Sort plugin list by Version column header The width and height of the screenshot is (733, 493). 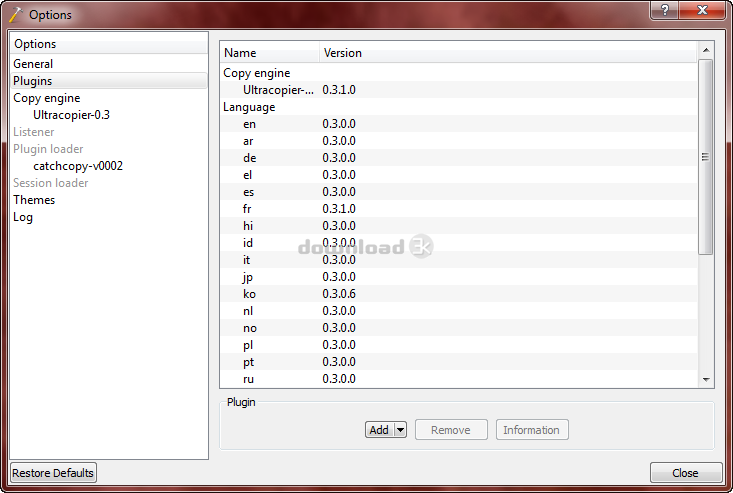pyautogui.click(x=343, y=53)
